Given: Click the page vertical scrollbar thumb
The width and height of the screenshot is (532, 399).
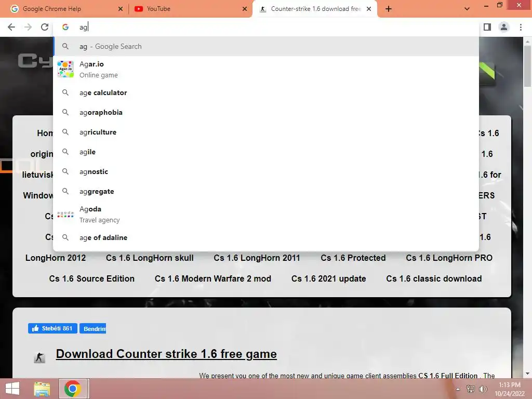Looking at the screenshot, I should pyautogui.click(x=527, y=66).
